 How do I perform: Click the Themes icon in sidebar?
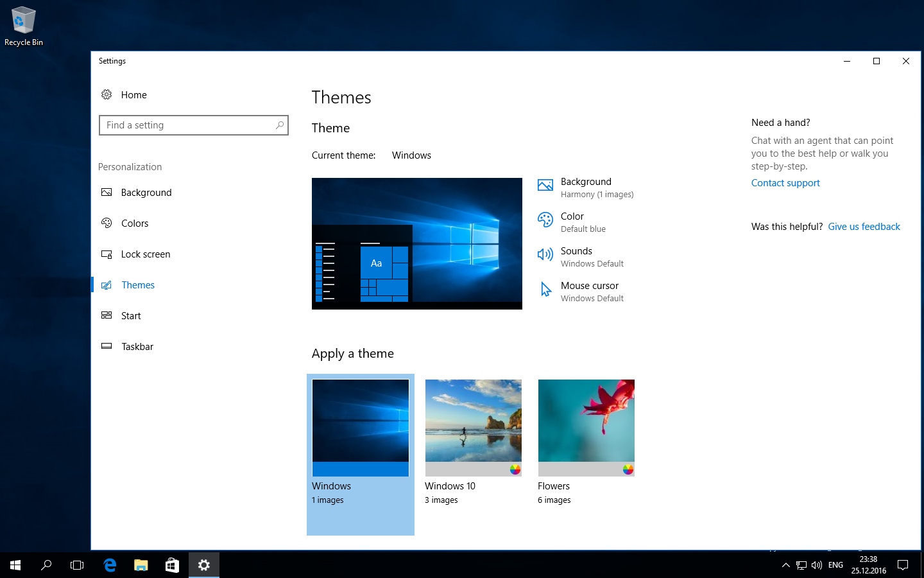(x=107, y=285)
